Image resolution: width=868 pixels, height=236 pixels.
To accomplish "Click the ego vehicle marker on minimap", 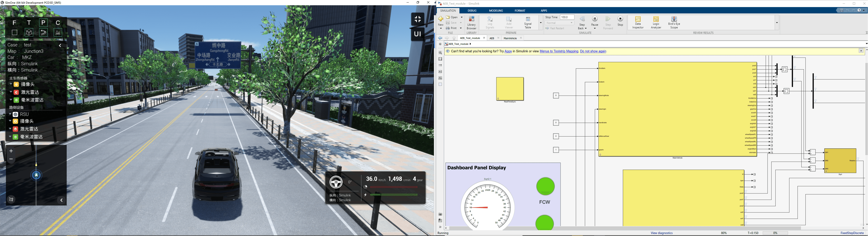I will click(x=36, y=175).
